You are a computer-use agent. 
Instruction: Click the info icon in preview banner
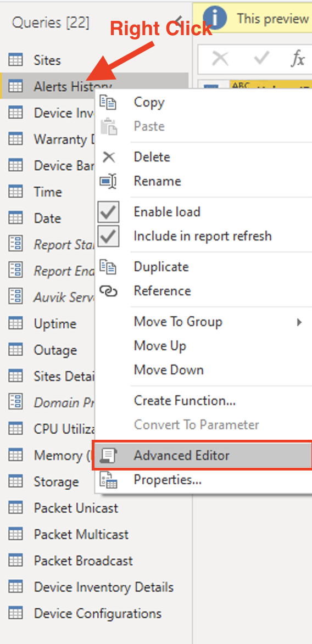click(x=215, y=19)
